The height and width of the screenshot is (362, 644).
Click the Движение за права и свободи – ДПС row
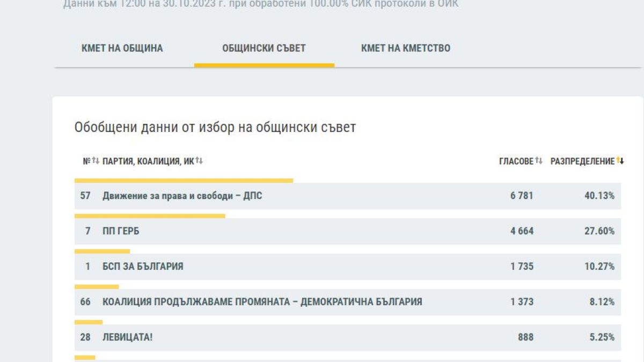coord(348,196)
